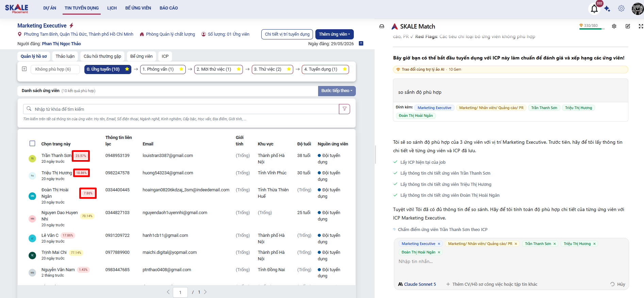This screenshot has width=644, height=298.
Task: Start a new chat with the edit icon
Action: pos(628,26)
